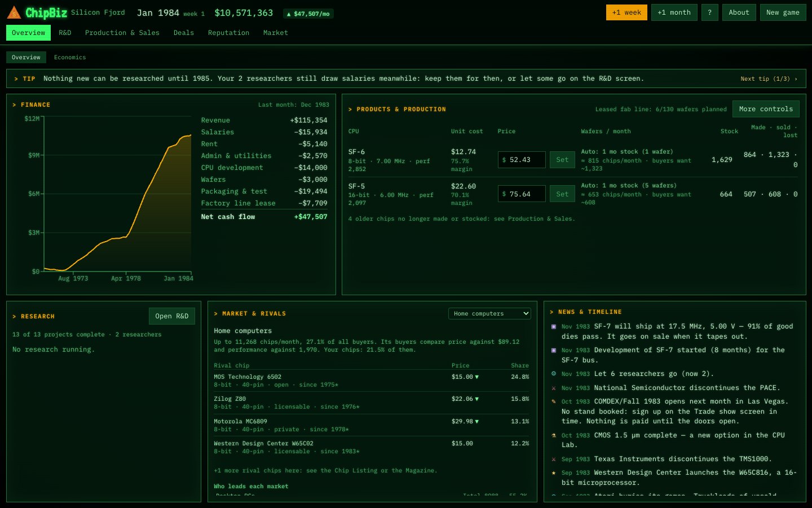
Task: Click More controls in Products & Production
Action: click(766, 110)
